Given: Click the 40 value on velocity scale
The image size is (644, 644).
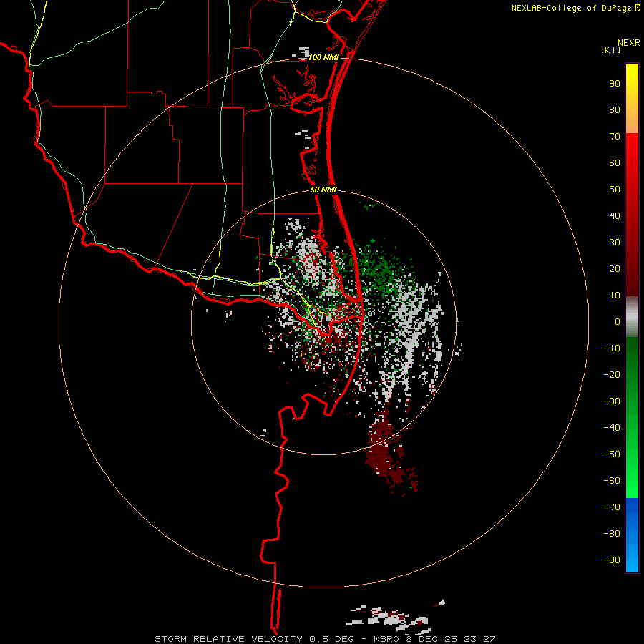Looking at the screenshot, I should click(615, 215).
